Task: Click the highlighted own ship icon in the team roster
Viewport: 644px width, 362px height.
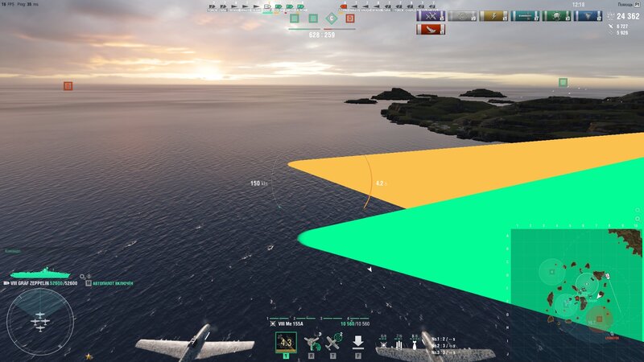Action: click(x=267, y=6)
